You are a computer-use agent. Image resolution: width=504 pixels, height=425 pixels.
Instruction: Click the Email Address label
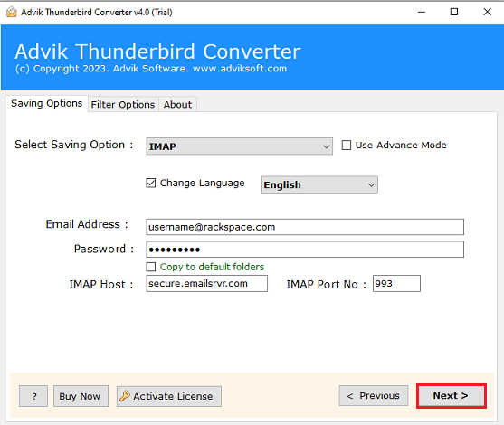(87, 224)
